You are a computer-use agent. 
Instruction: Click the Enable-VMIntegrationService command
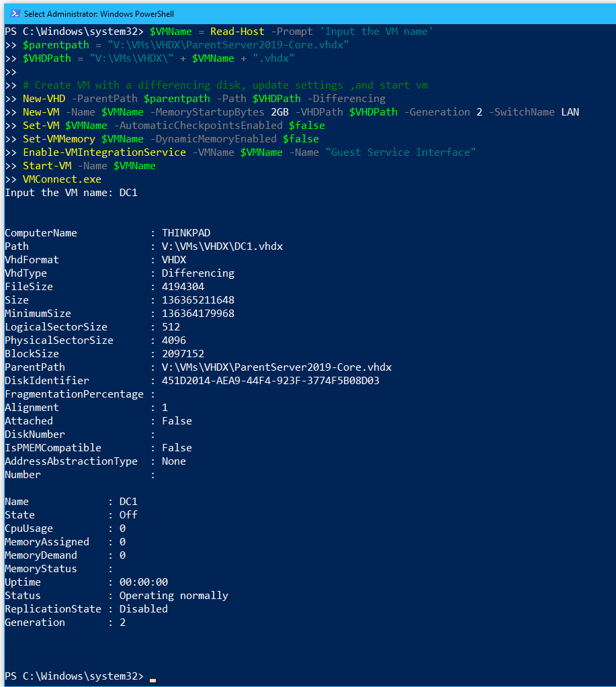[x=105, y=152]
